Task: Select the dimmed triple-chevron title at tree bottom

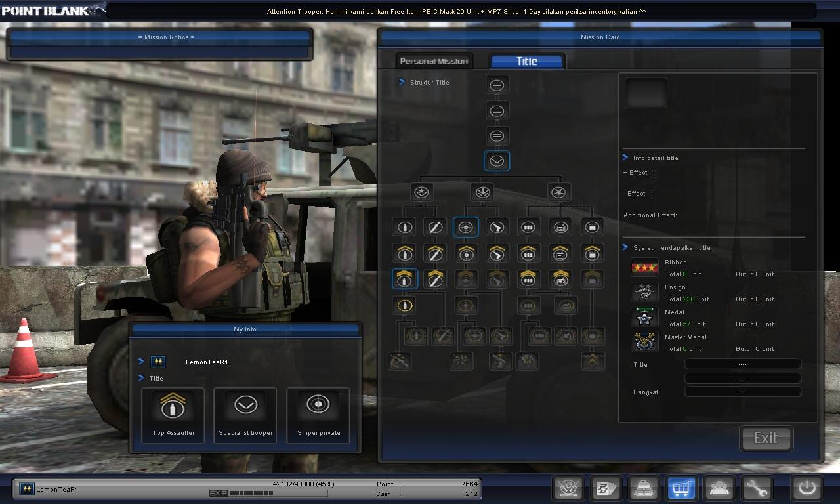Action: tap(593, 360)
